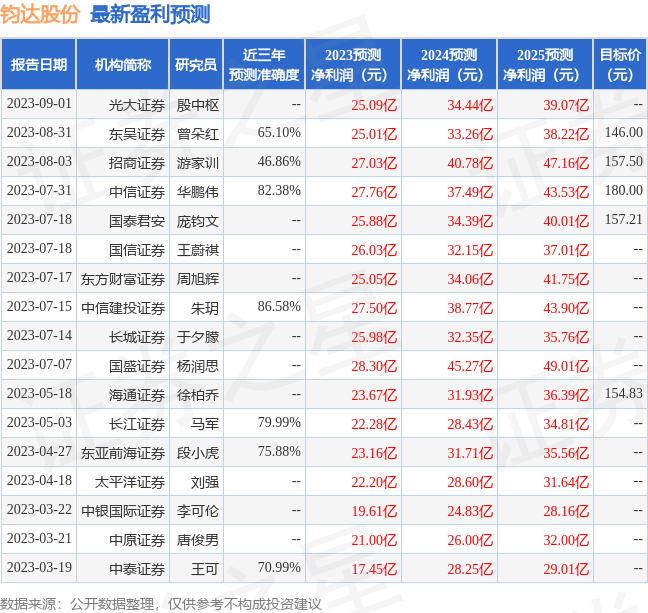Click the 东亚前海证券 institution cell
This screenshot has height=613, width=648.
coord(123,453)
